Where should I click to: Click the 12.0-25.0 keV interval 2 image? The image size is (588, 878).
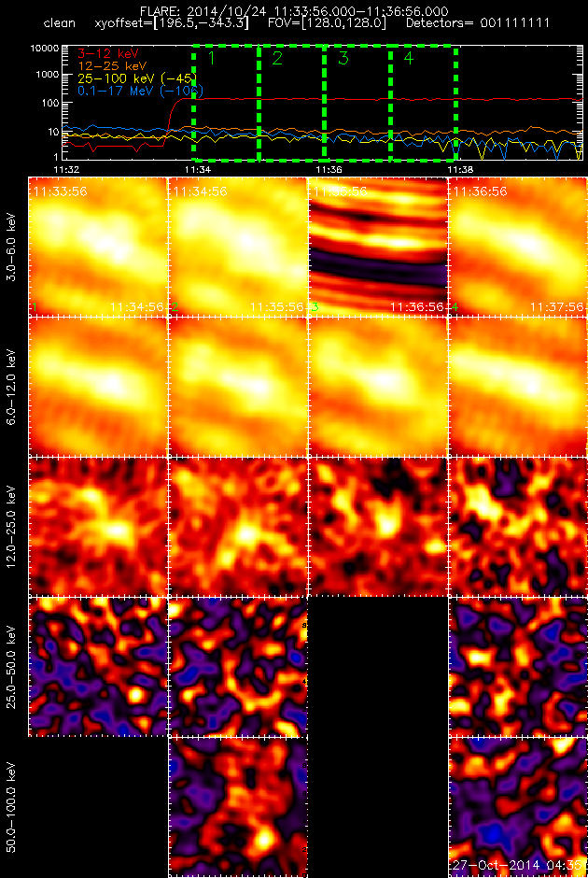[x=238, y=527]
